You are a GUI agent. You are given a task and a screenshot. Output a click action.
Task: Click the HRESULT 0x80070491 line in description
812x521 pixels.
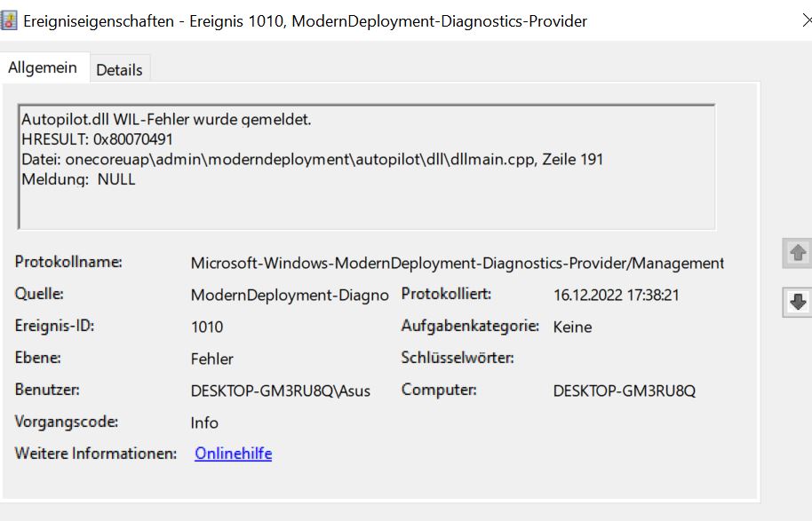pos(97,139)
